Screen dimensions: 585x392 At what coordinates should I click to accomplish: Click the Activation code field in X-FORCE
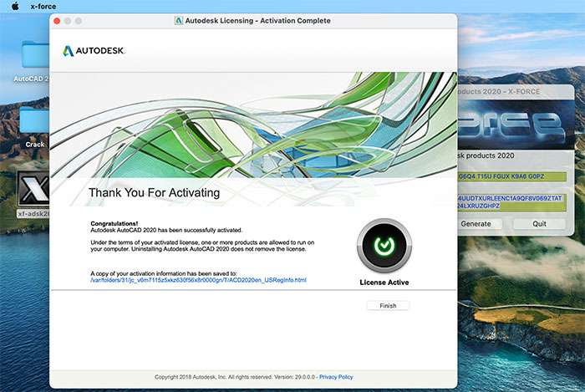[511, 202]
